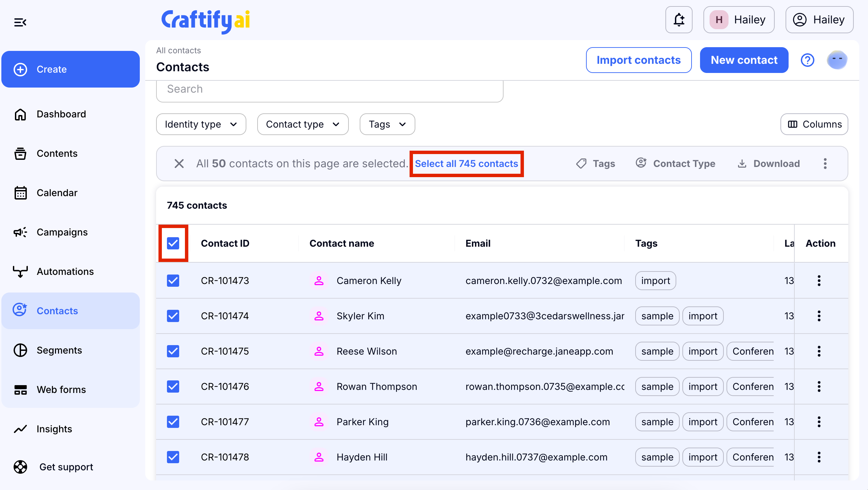Open the notifications bell
Viewport: 868px width, 490px height.
pos(679,20)
